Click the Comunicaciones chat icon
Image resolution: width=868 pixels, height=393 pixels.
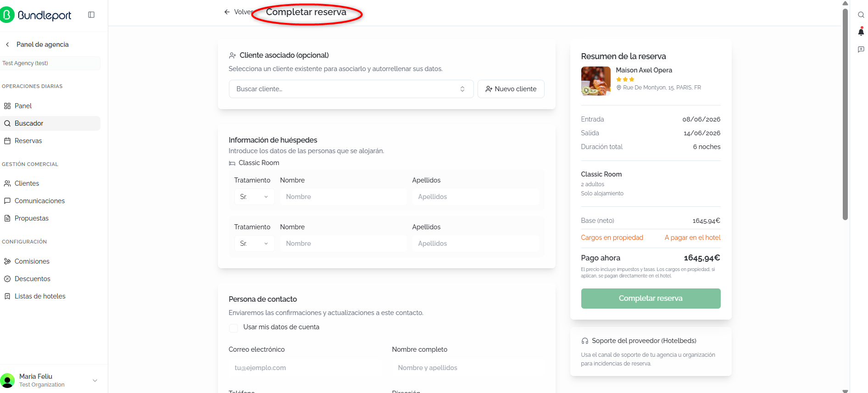pyautogui.click(x=7, y=201)
